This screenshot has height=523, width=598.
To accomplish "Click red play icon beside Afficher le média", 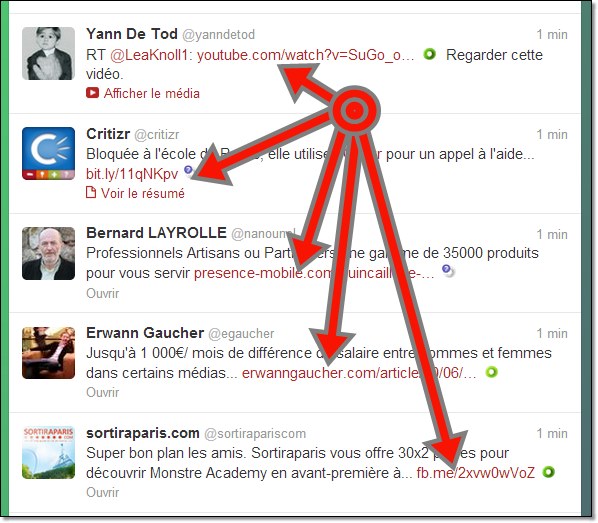I will (92, 93).
